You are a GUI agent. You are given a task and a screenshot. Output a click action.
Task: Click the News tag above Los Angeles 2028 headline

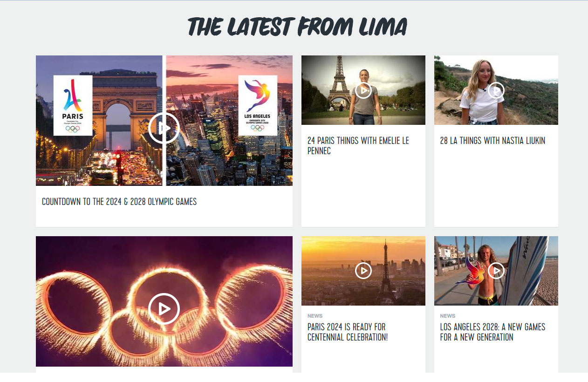[x=448, y=316]
